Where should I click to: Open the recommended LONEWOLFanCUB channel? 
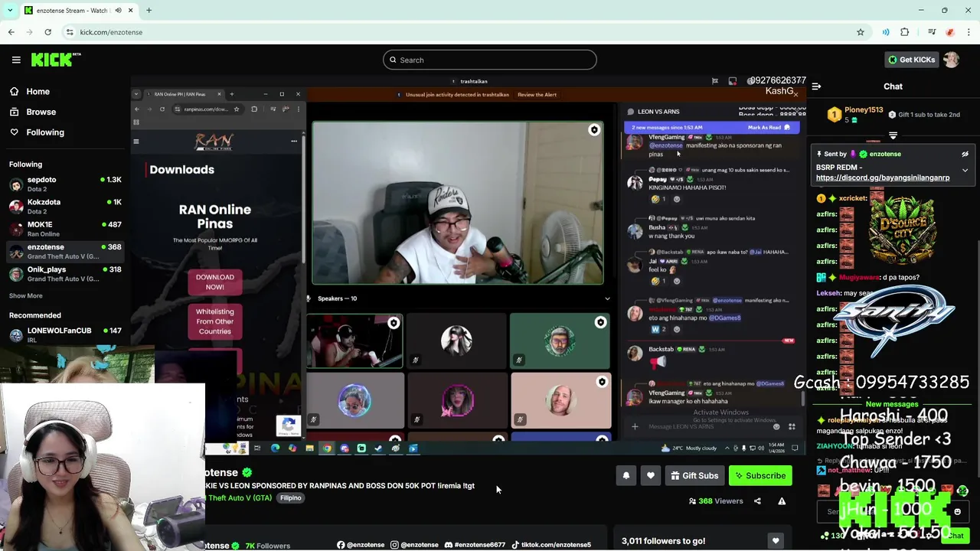click(65, 334)
